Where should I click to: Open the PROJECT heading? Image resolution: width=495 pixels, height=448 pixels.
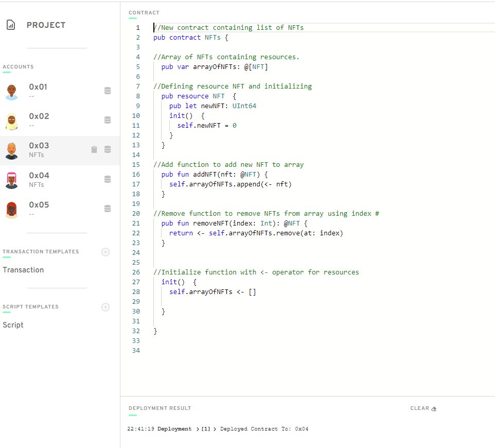(46, 25)
